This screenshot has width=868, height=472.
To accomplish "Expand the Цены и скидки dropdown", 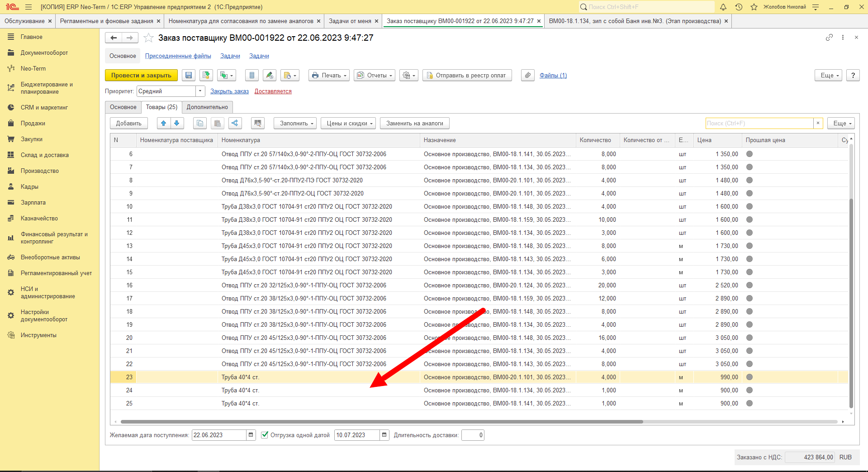I will 348,123.
